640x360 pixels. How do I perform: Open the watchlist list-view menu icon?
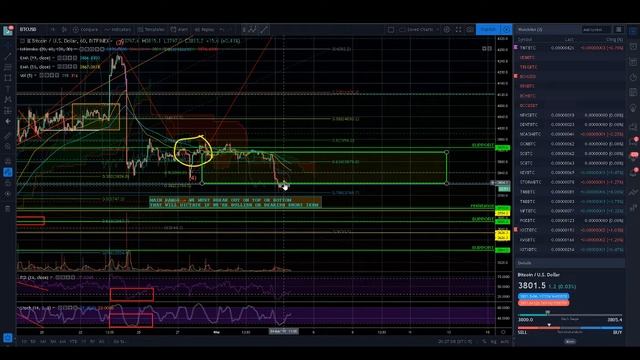pos(619,29)
